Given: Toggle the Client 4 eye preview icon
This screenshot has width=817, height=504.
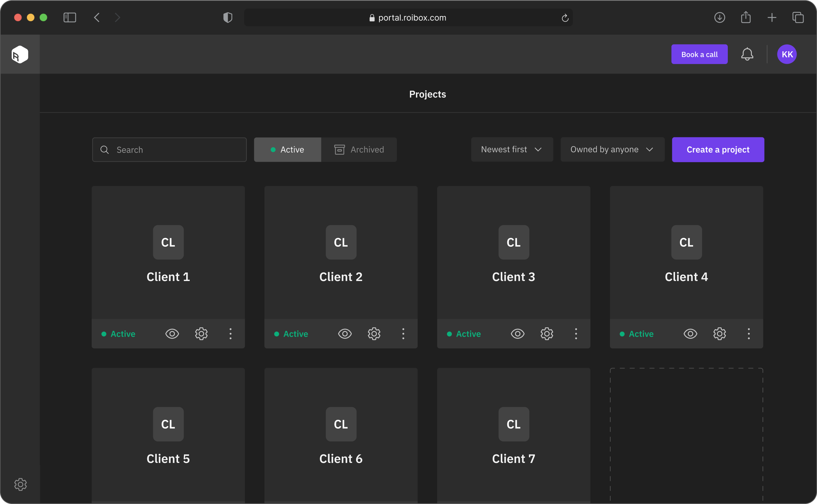Looking at the screenshot, I should click(x=690, y=334).
